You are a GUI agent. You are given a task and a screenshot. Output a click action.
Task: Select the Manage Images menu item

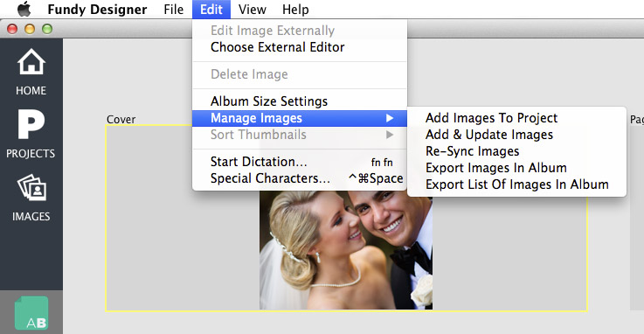300,118
